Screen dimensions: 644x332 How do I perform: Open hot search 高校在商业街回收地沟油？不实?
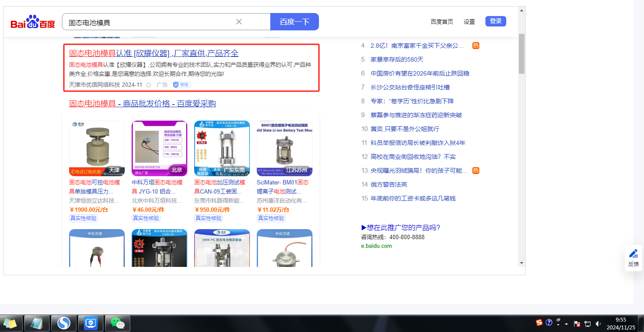pyautogui.click(x=413, y=157)
